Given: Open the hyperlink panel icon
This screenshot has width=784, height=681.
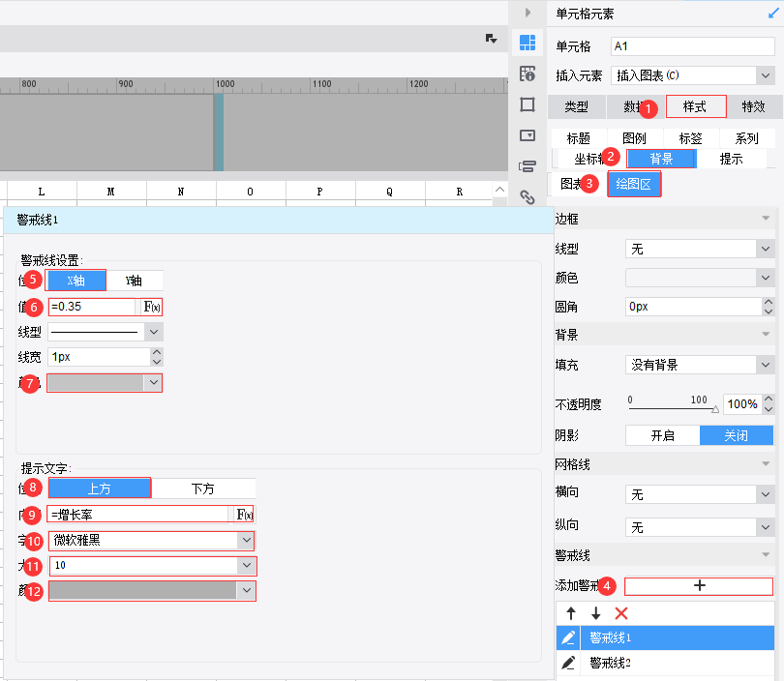Looking at the screenshot, I should [x=527, y=197].
